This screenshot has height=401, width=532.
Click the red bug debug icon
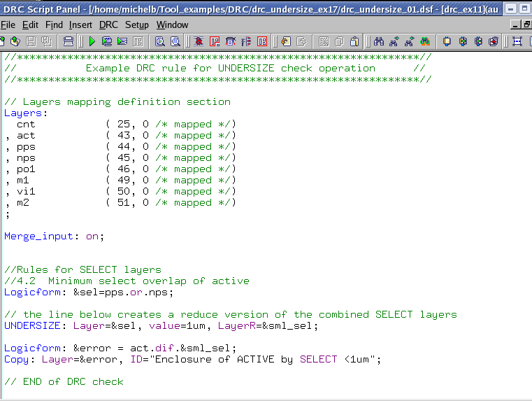[x=199, y=42]
